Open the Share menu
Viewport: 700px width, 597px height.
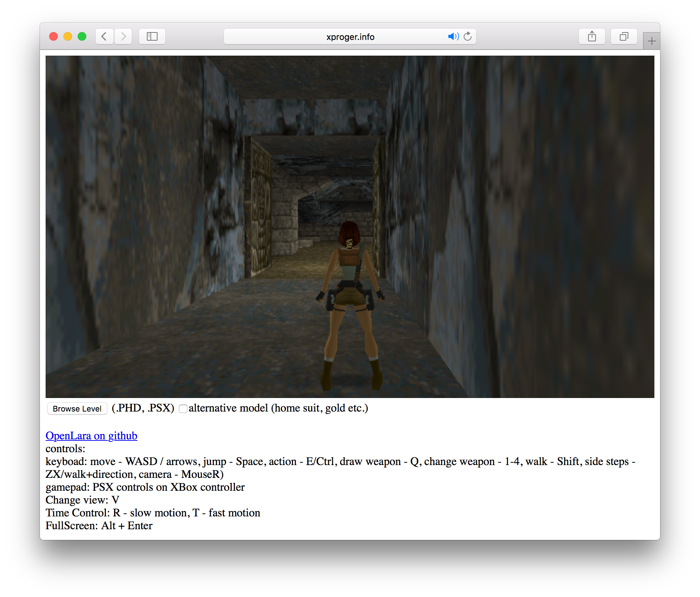(592, 36)
